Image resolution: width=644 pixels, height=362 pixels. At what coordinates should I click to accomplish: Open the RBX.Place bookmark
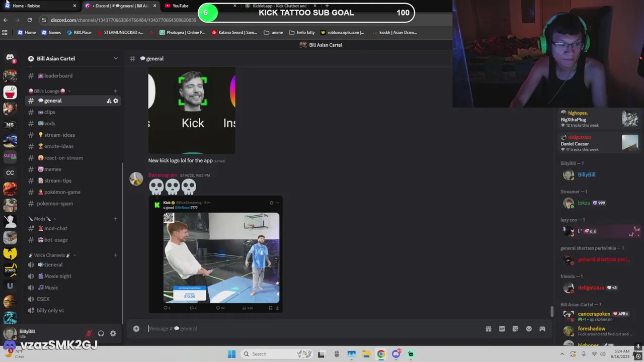tap(78, 33)
